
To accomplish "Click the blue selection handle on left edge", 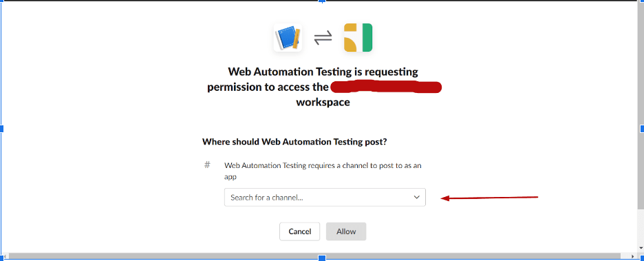I will [1, 129].
